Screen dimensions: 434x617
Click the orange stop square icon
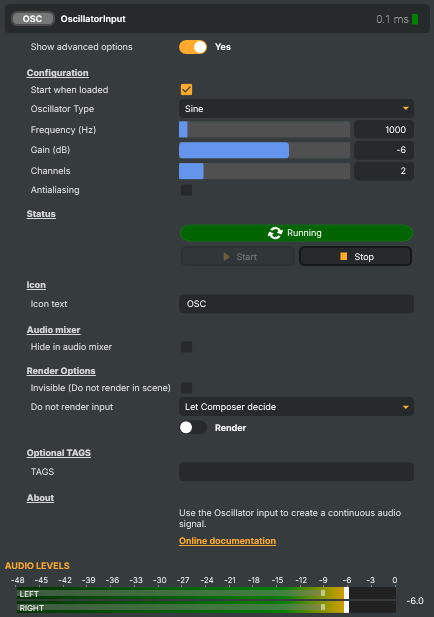point(344,257)
